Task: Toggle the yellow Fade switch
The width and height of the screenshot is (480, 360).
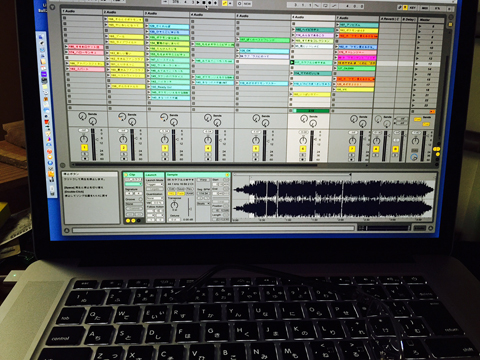Action: [181, 194]
